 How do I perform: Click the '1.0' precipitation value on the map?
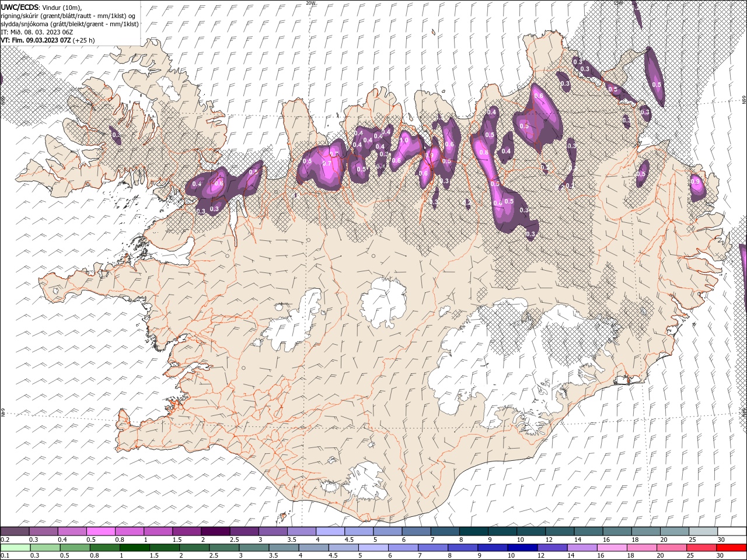[403, 140]
